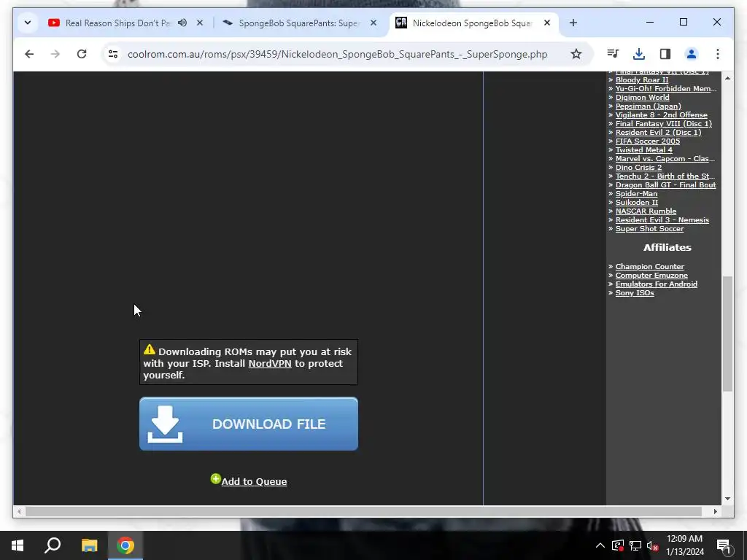Image resolution: width=747 pixels, height=560 pixels.
Task: View site information icon in address bar
Action: tap(113, 54)
